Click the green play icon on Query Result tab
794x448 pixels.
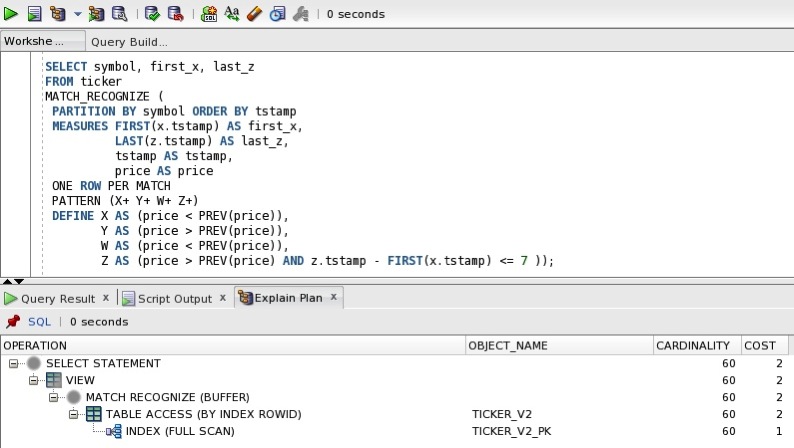tap(10, 299)
